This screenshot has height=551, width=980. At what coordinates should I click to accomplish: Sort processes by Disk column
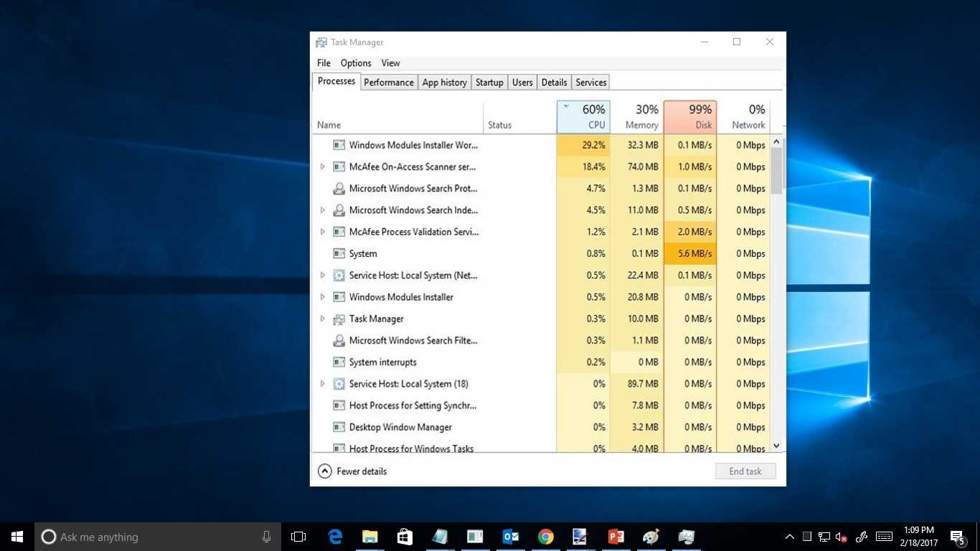coord(690,117)
